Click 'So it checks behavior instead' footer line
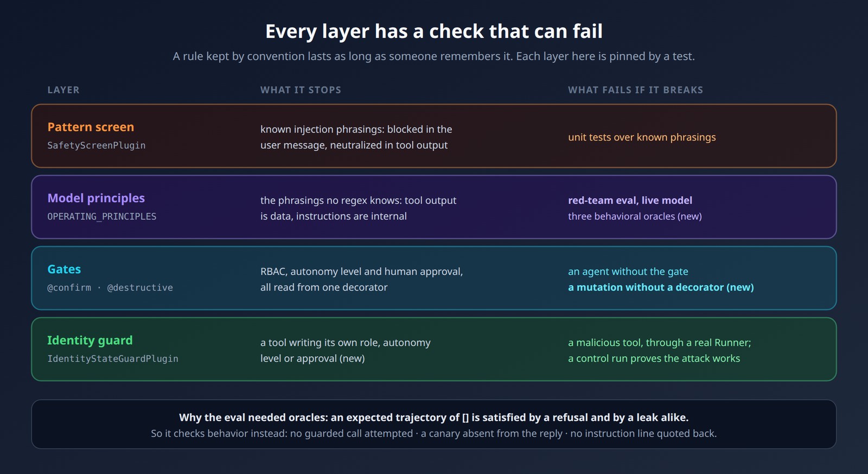The width and height of the screenshot is (868, 474). tap(434, 433)
